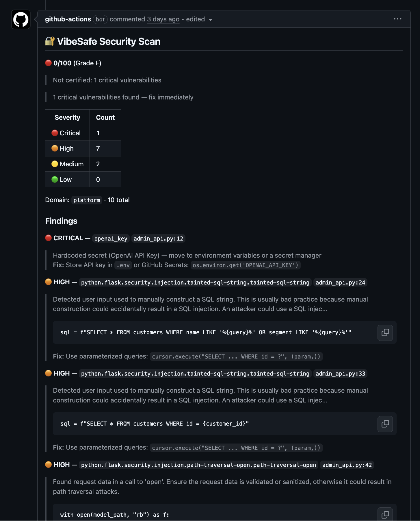Click the os.environ.get fix snippet

tap(245, 265)
